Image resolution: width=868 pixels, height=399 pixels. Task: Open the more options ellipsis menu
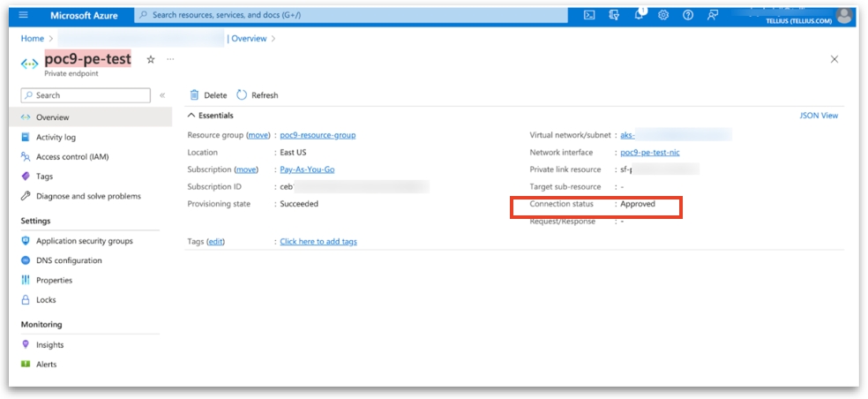point(170,59)
